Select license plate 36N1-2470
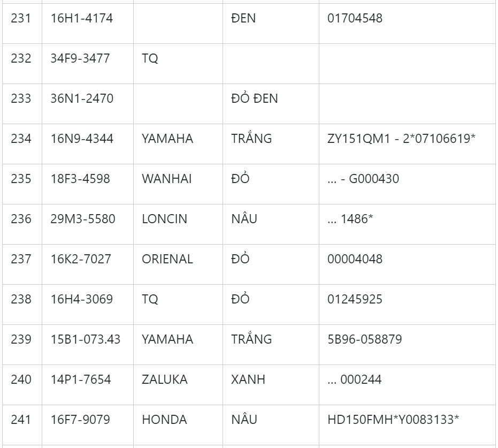Image resolution: width=498 pixels, height=448 pixels. tap(82, 98)
